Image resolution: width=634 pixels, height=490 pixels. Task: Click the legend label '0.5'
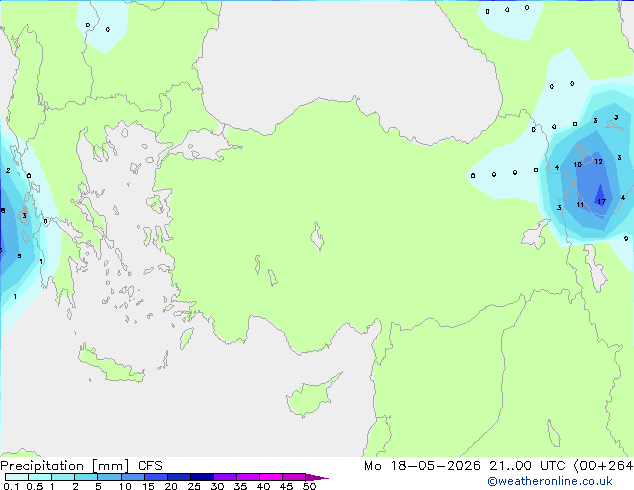click(35, 486)
